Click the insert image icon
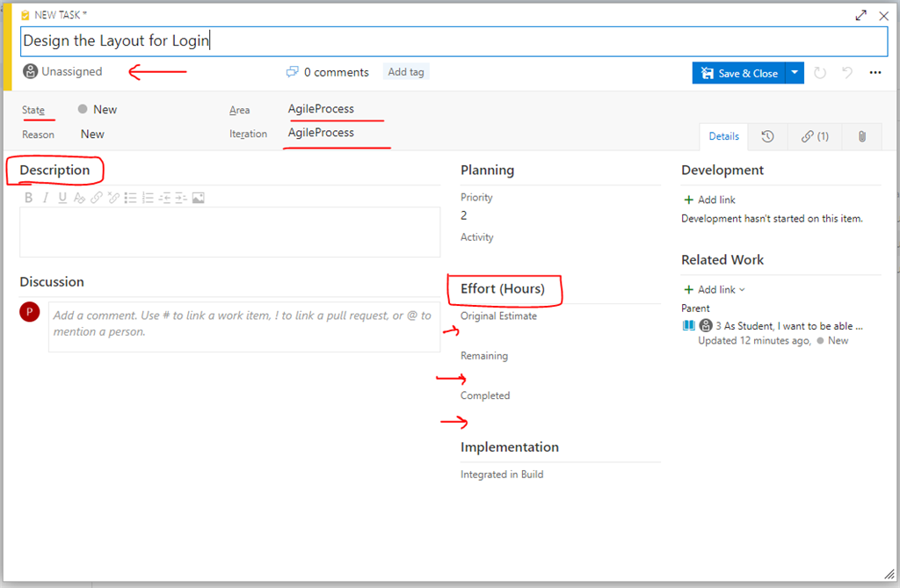This screenshot has height=588, width=900. pyautogui.click(x=199, y=198)
